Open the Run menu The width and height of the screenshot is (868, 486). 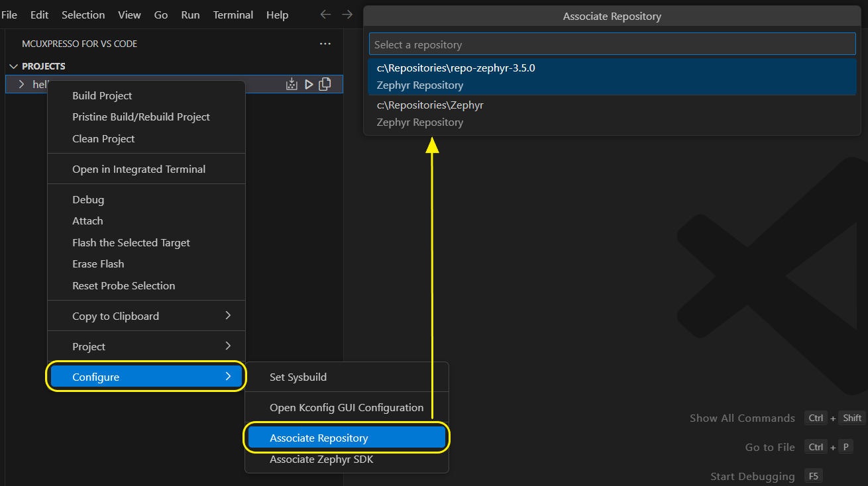(190, 14)
